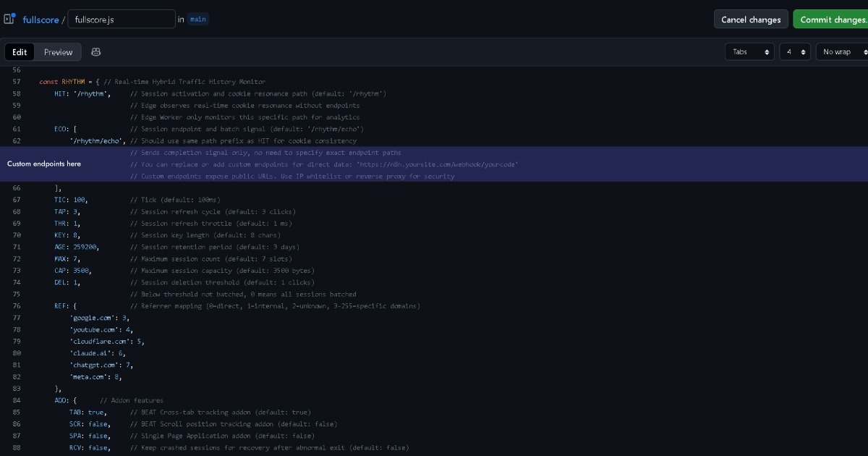Image resolution: width=868 pixels, height=456 pixels.
Task: Open the No wrap line mode dropdown
Action: pyautogui.click(x=841, y=52)
